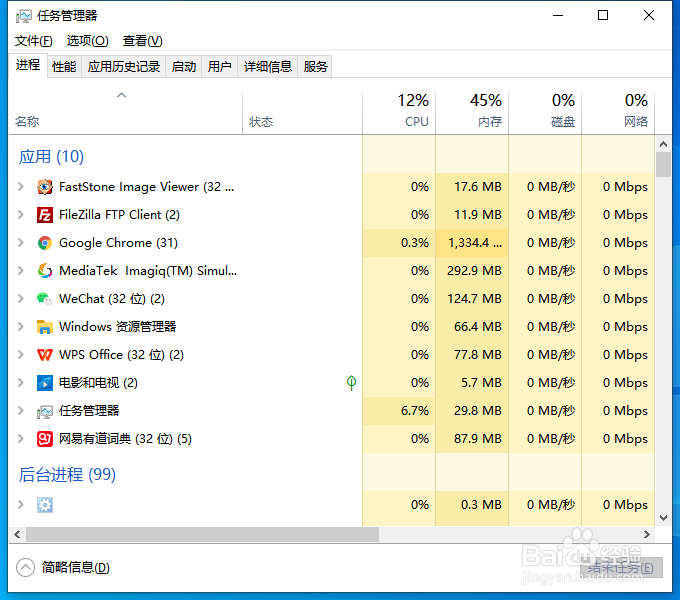
Task: Click the Google Chrome icon
Action: point(45,243)
